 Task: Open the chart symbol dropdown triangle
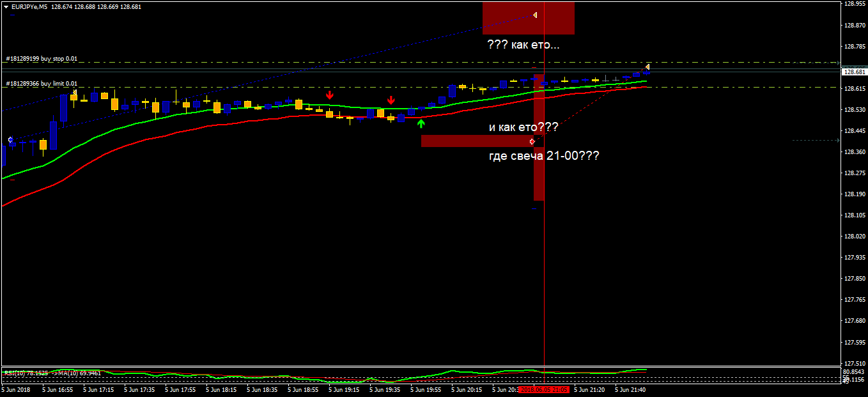(x=6, y=6)
